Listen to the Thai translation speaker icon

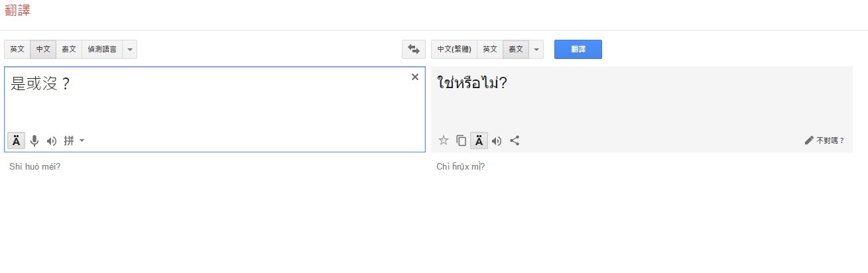coord(497,140)
